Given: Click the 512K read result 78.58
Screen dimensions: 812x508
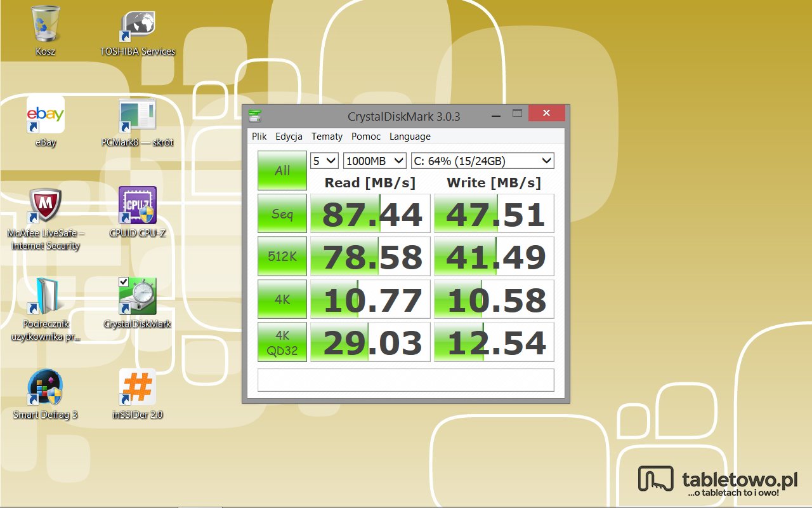Looking at the screenshot, I should click(x=370, y=256).
